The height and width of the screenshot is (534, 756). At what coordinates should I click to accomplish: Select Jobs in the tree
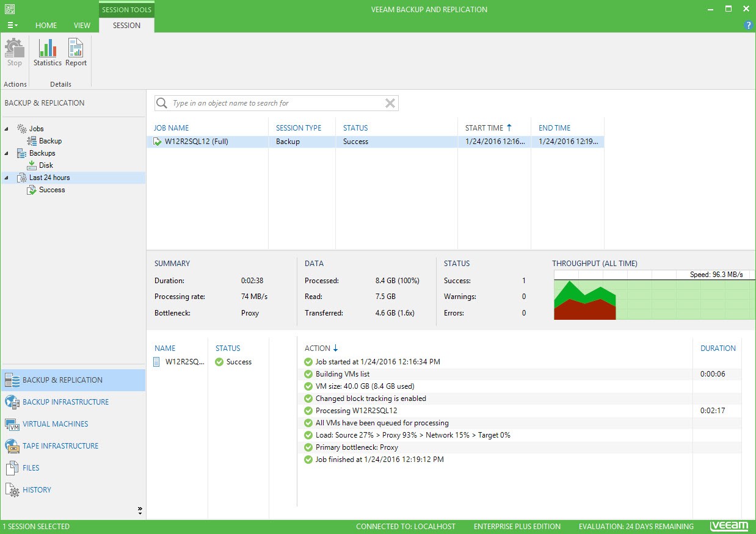coord(37,129)
